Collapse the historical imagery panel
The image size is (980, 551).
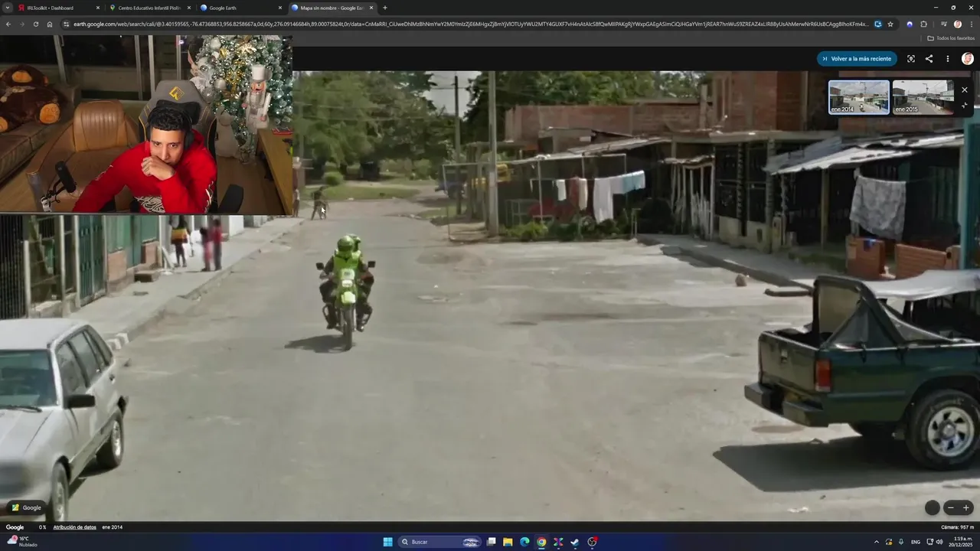pos(964,106)
